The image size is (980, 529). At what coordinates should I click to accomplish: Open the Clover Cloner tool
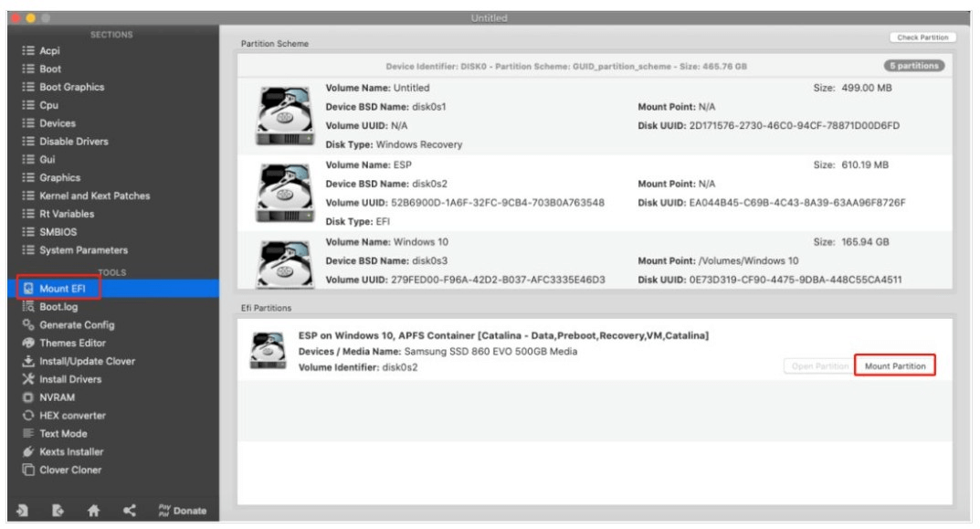point(70,470)
